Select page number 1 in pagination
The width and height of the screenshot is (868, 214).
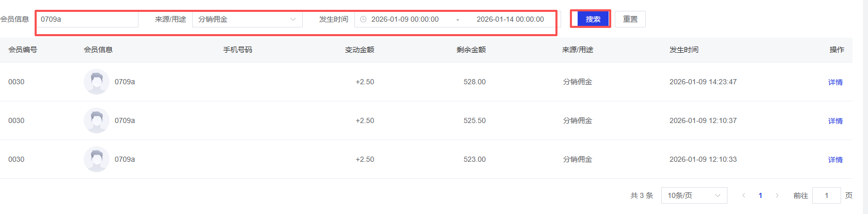[x=760, y=195]
